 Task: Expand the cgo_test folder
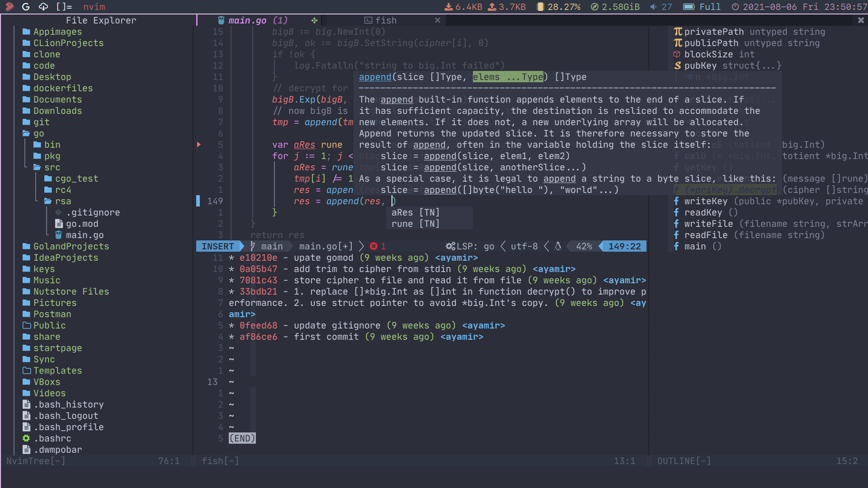tap(76, 178)
